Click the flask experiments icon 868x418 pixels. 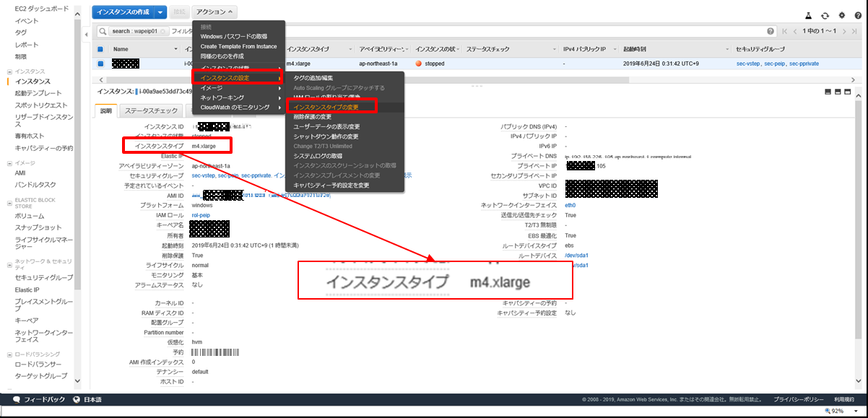(x=808, y=15)
